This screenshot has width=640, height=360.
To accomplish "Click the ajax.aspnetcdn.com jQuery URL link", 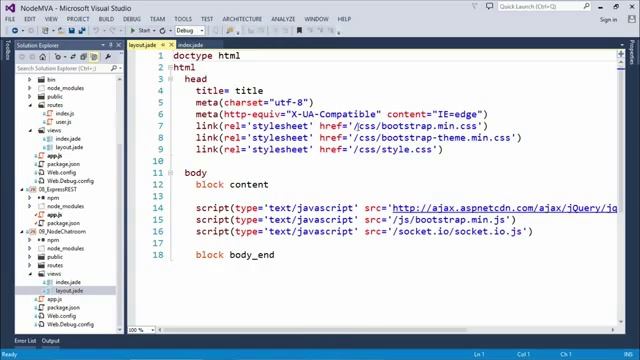I will tap(504, 208).
